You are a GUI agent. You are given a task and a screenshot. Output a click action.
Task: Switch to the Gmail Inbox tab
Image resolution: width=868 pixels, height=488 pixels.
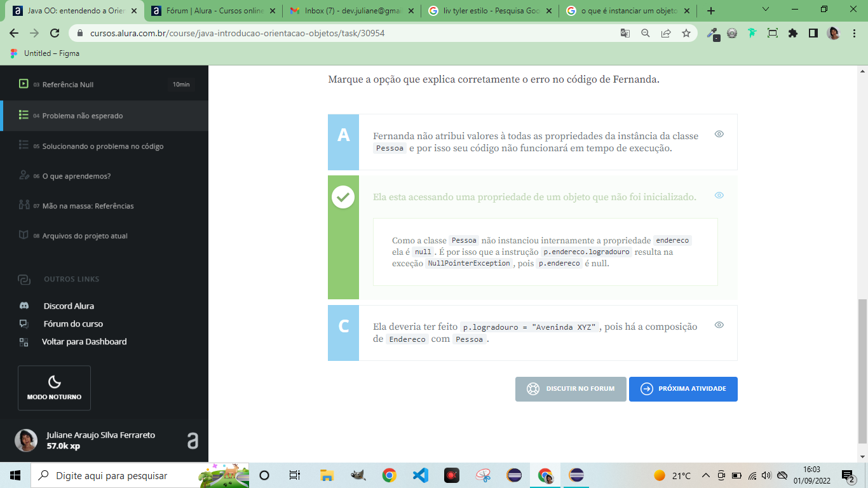pyautogui.click(x=351, y=11)
